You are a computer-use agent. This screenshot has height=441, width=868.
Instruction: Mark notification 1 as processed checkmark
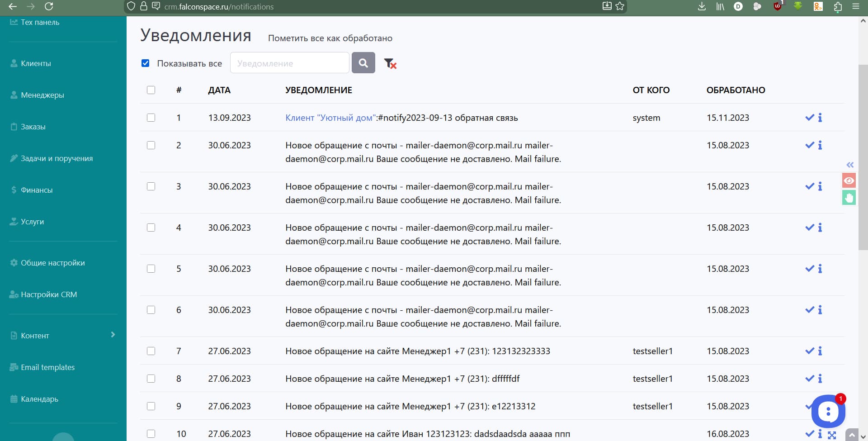pos(809,118)
